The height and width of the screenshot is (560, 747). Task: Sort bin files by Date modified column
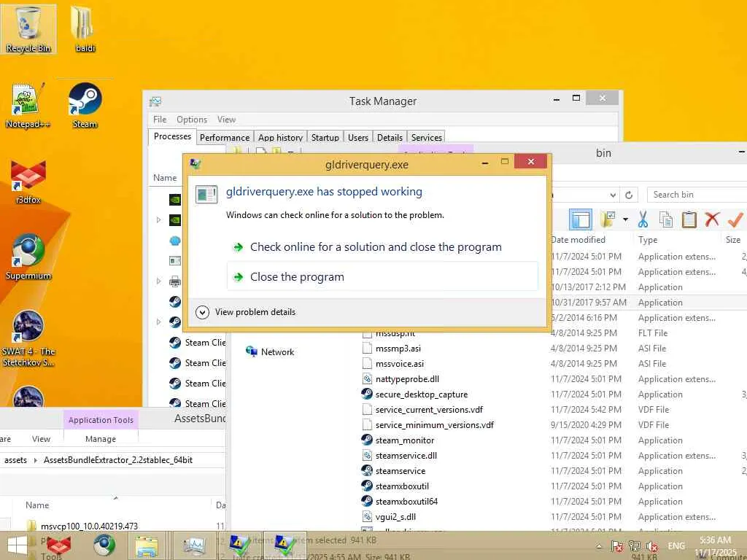coord(578,240)
